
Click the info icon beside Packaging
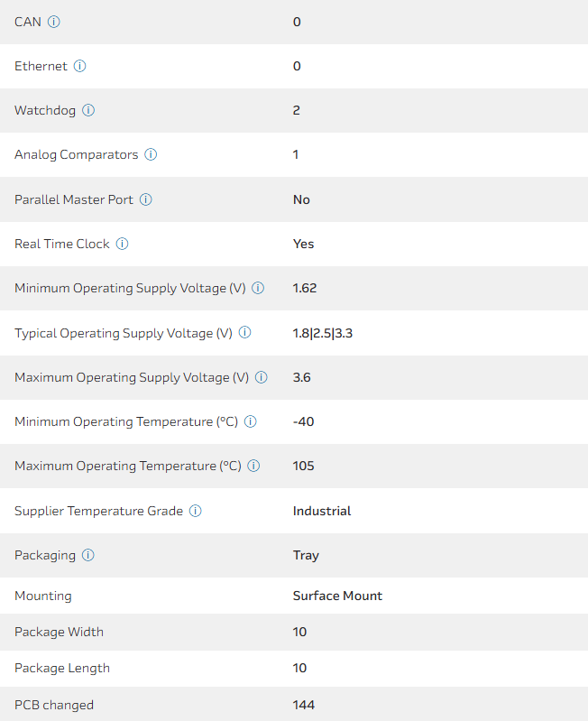click(87, 555)
